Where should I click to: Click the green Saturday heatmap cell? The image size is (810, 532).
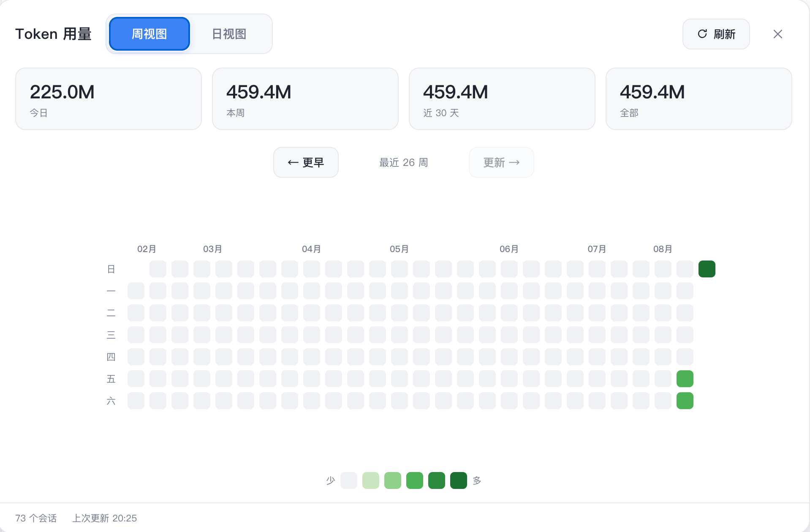click(685, 401)
